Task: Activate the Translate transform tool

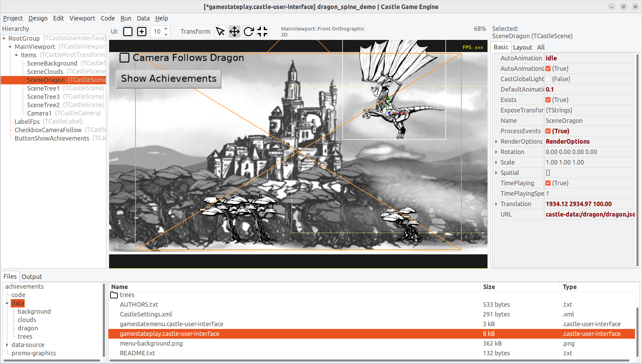Action: coord(234,32)
